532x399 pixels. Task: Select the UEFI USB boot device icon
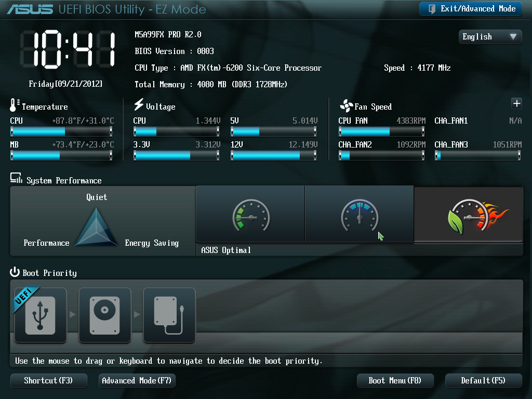point(41,315)
